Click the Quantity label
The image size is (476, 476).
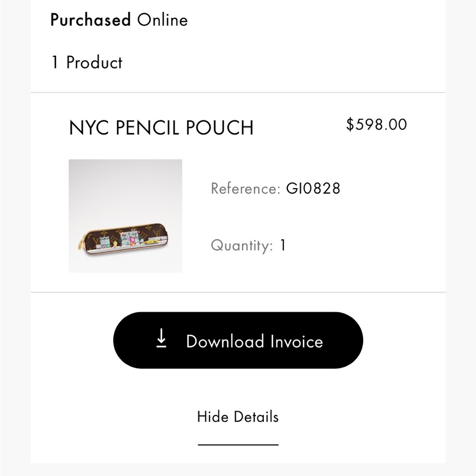(242, 246)
